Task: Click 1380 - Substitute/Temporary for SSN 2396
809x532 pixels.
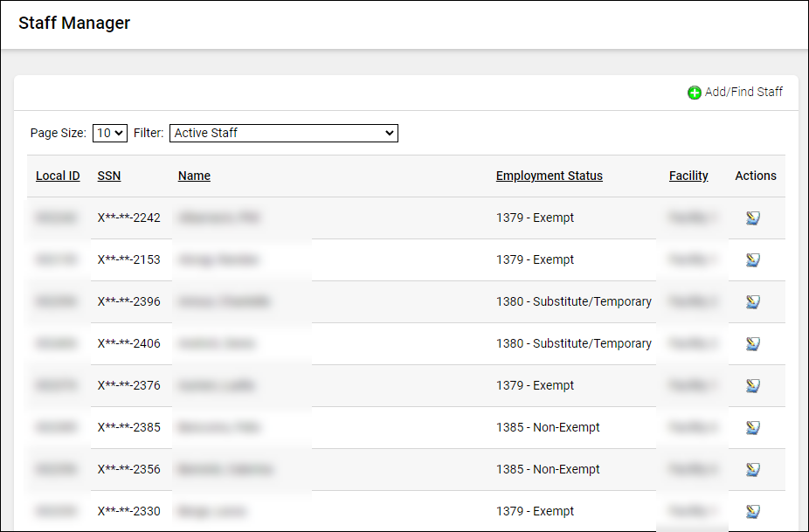Action: tap(573, 301)
